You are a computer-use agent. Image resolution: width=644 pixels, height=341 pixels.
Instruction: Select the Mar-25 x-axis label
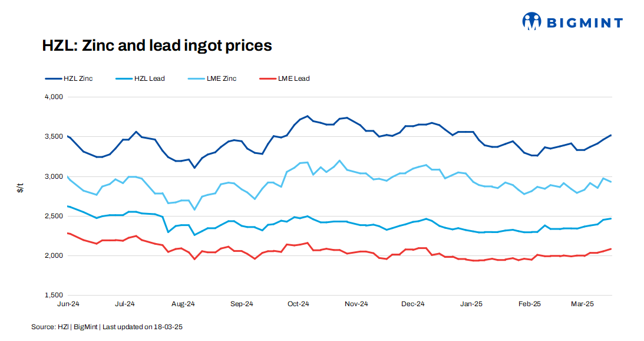pos(582,304)
